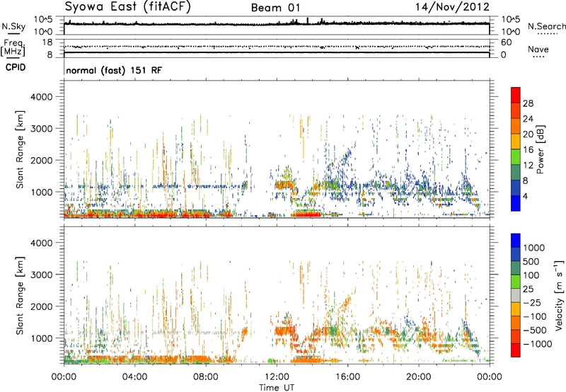566x392 pixels.
Task: Click the red bottom of velocity colorbar
Action: click(516, 350)
